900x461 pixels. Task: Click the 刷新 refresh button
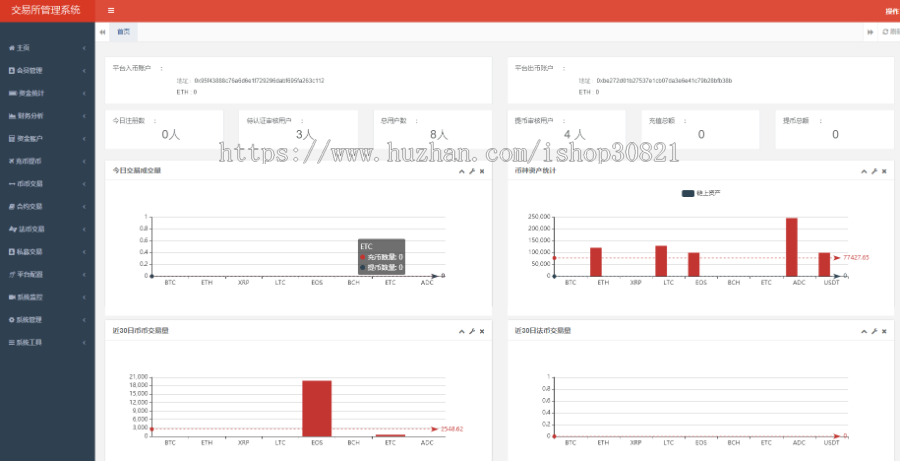pos(890,32)
